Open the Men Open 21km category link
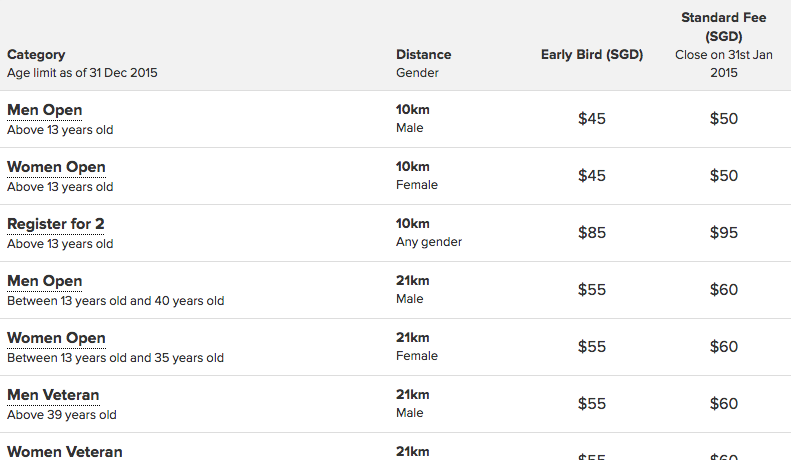The width and height of the screenshot is (791, 460). [x=44, y=281]
